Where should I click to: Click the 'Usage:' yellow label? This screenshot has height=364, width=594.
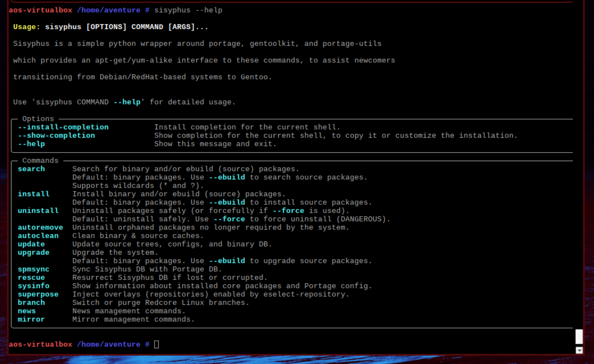click(27, 27)
